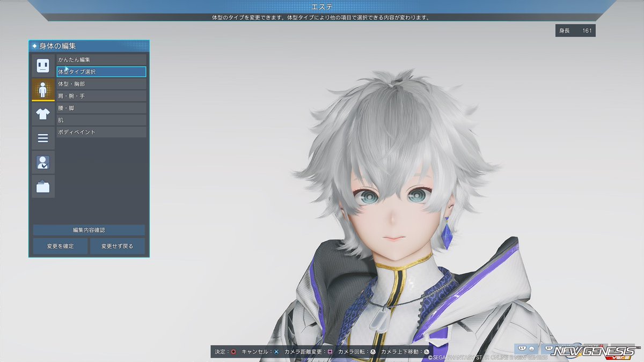Click the カメラ回転 stick prompt icon
Image resolution: width=644 pixels, height=362 pixels.
372,352
